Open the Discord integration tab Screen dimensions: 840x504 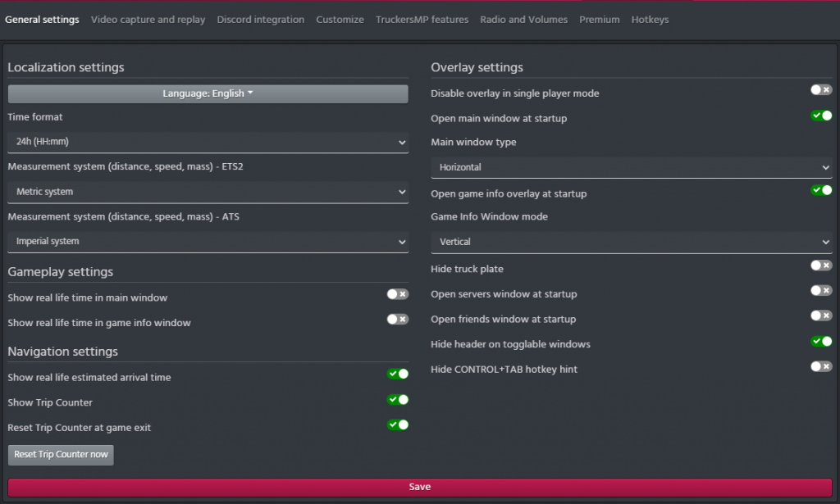[x=260, y=20]
